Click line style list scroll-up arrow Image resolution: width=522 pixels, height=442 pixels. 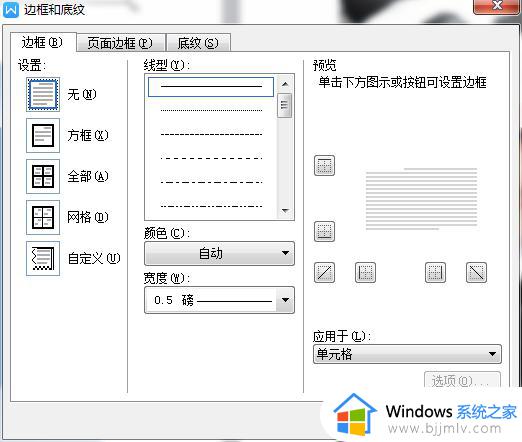(285, 84)
